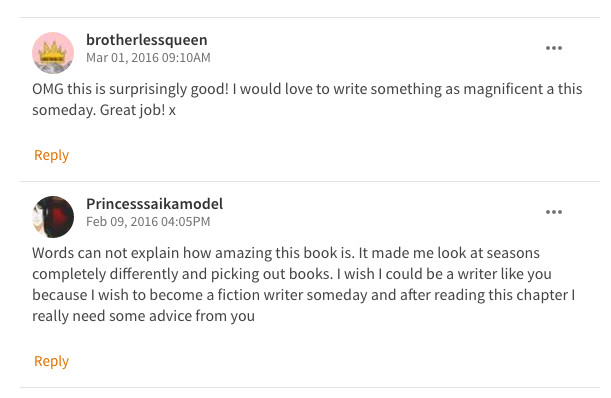Click the 'someday. Great job! x' line
Viewport: 611px width, 398px height.
104,110
